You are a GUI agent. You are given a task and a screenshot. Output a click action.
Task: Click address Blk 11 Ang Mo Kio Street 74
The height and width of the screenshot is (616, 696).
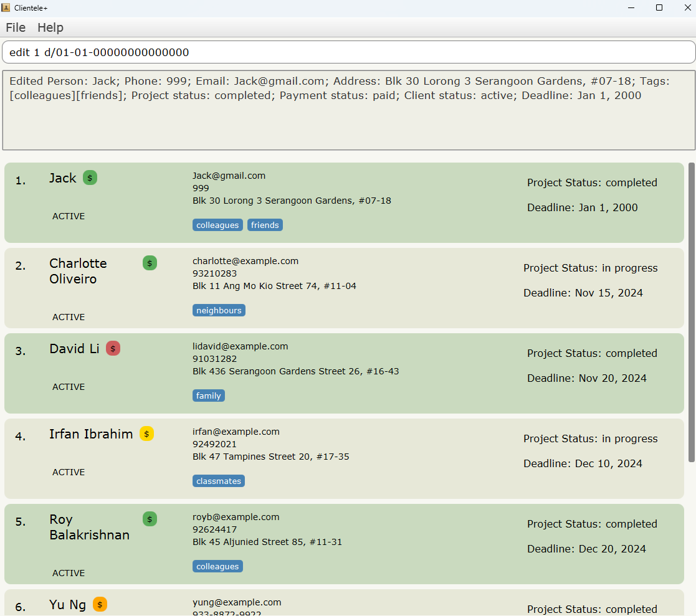click(274, 286)
